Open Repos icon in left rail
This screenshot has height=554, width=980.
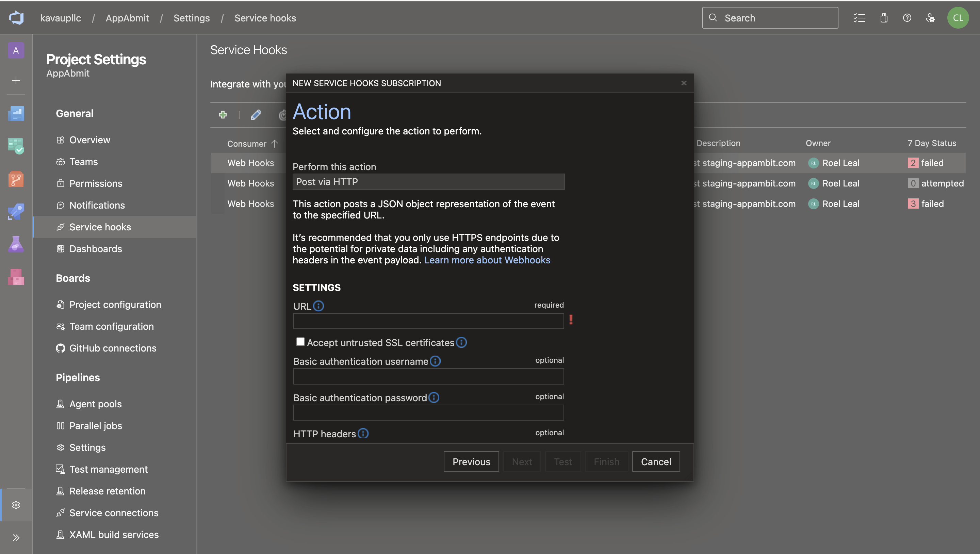coord(16,179)
